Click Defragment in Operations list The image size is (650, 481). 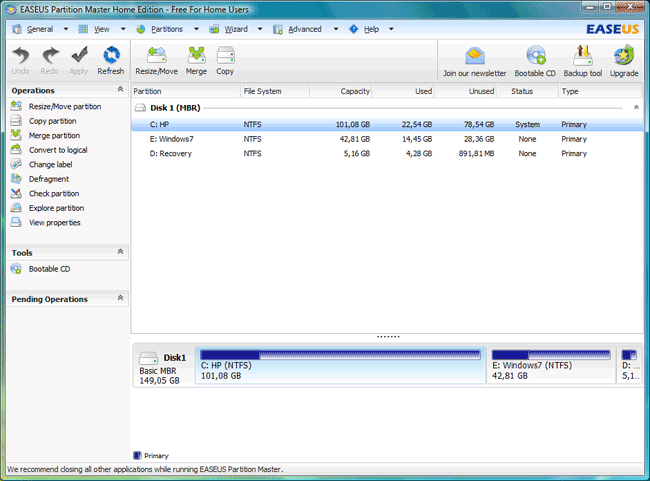coord(50,179)
